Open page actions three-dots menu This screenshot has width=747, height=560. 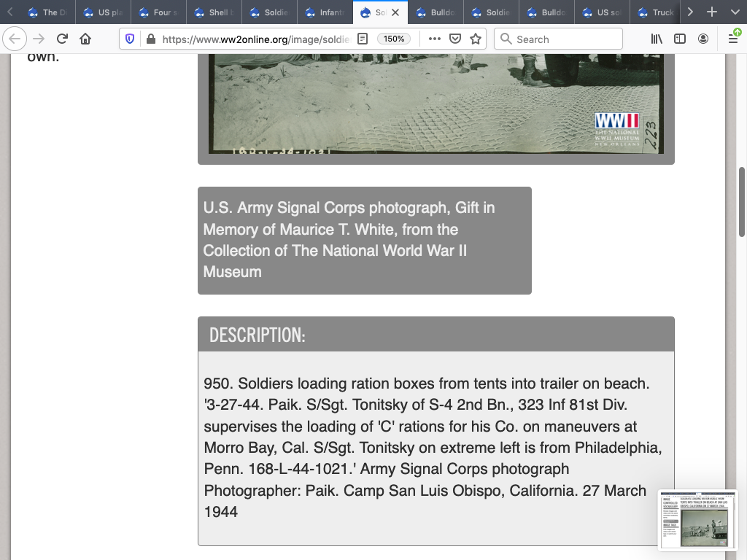(435, 39)
